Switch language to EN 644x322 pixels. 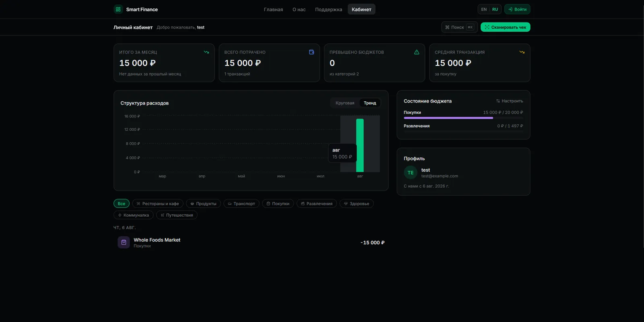pyautogui.click(x=484, y=9)
